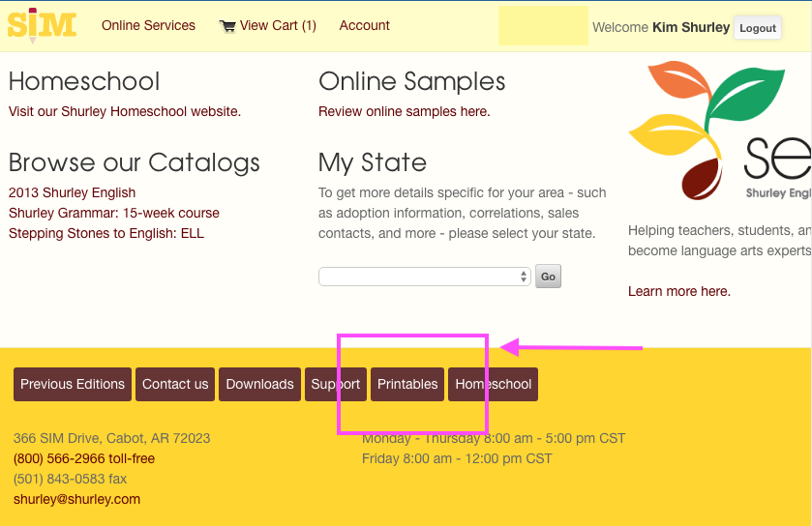Image resolution: width=812 pixels, height=526 pixels.
Task: Click the Online Samples heading
Action: [x=411, y=81]
